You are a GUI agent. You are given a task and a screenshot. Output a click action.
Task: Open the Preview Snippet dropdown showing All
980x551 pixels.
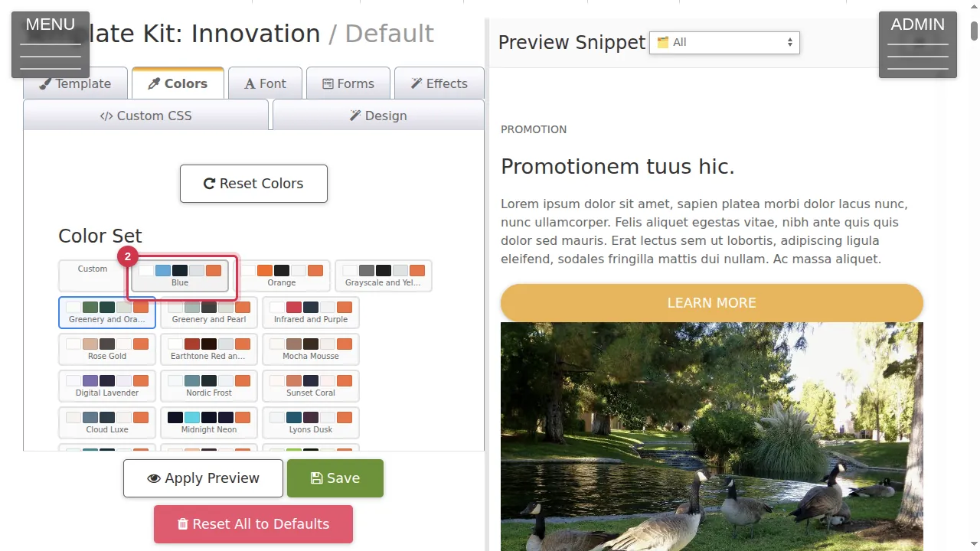point(724,43)
